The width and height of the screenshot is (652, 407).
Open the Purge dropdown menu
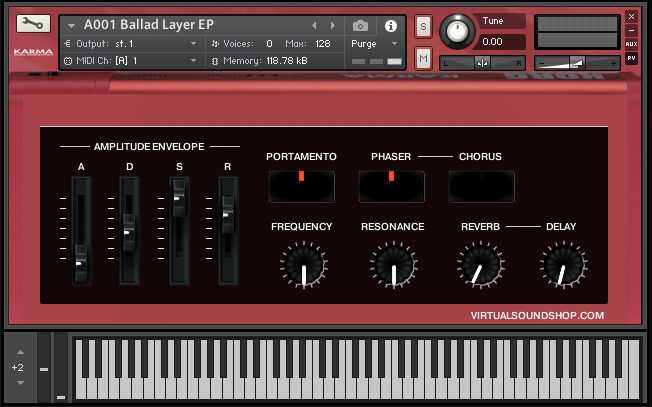click(x=374, y=44)
